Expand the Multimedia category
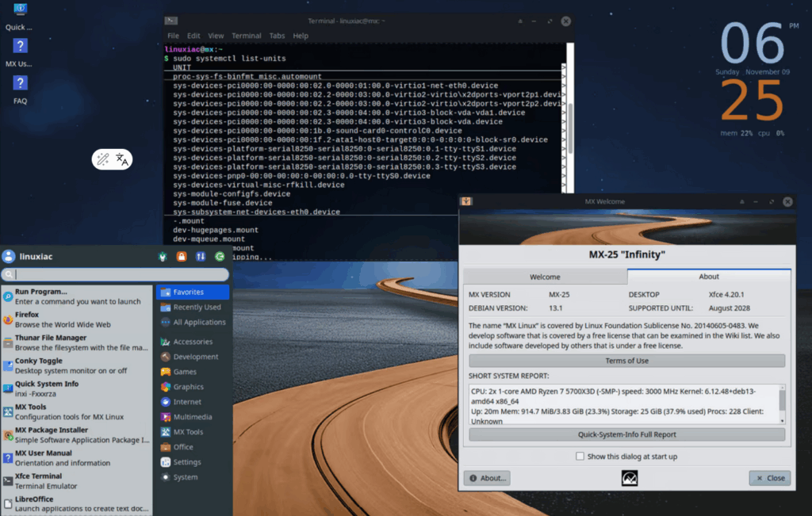Screen dimensions: 812x516 (192, 417)
